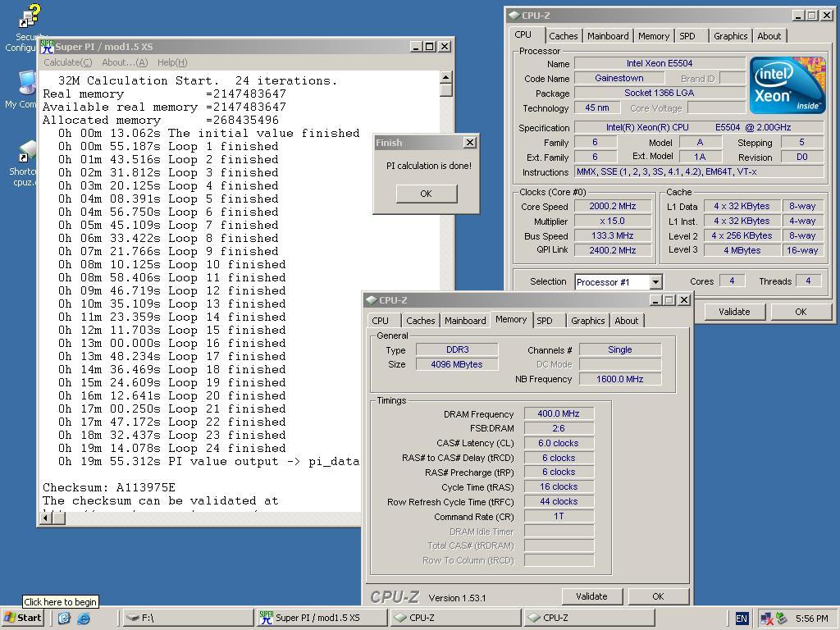Switch to Graphics tab in top CPU-Z window
The width and height of the screenshot is (840, 630).
731,36
